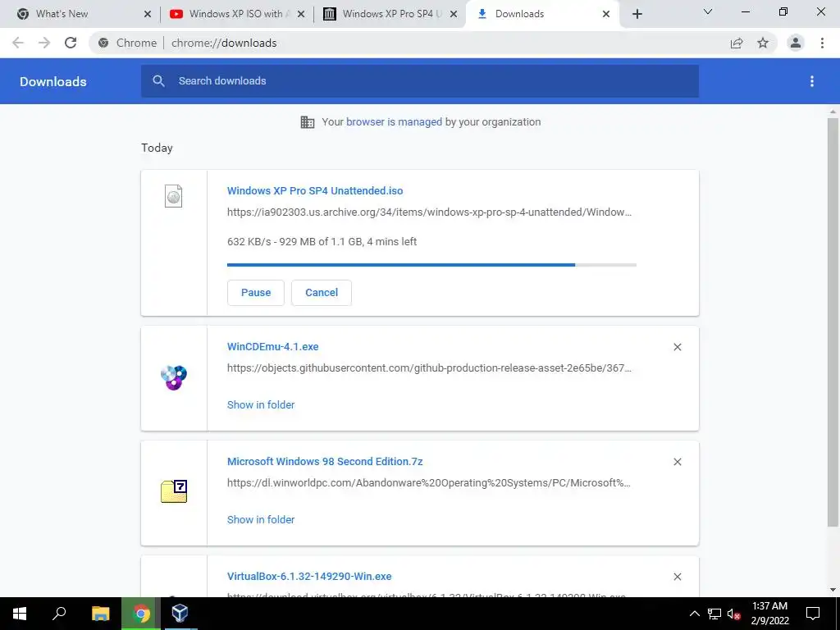Switch to the Windows XP Pro SP4 archive tab

[390, 14]
